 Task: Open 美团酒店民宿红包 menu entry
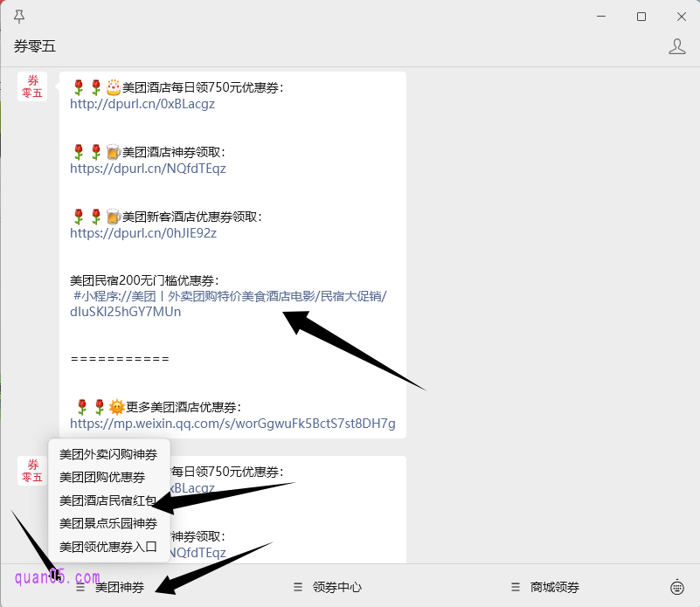[x=108, y=500]
